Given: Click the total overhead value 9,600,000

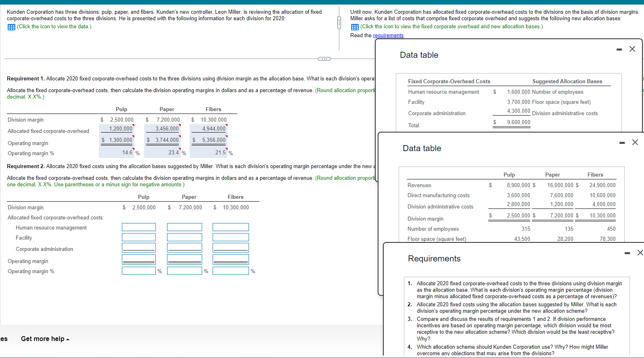Looking at the screenshot, I should [x=519, y=122].
